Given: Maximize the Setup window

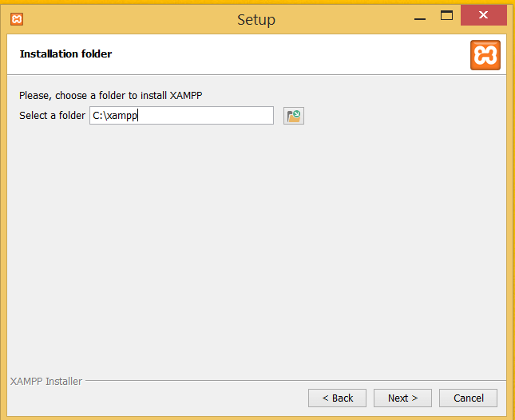Looking at the screenshot, I should click(x=446, y=15).
